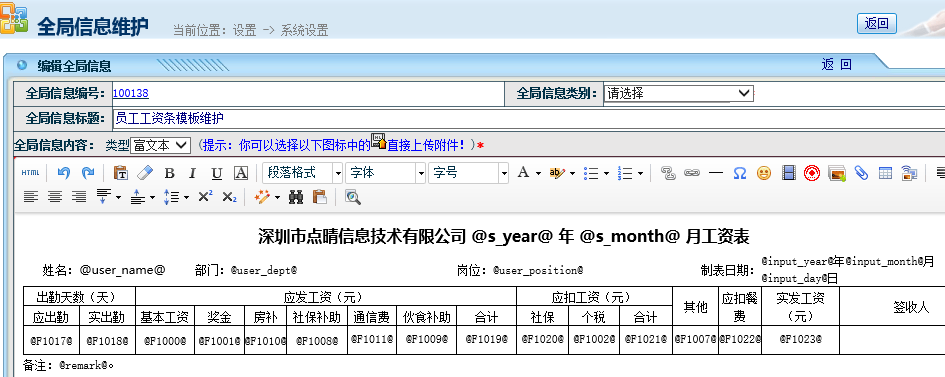Viewport: 945px width, 377px height.
Task: Expand the 段落格式 paragraph format dropdown
Action: pyautogui.click(x=303, y=173)
